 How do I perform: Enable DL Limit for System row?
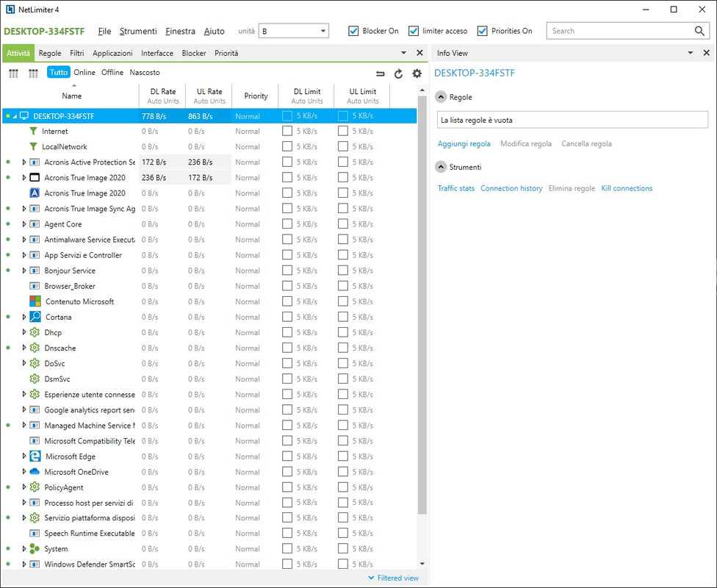point(287,548)
